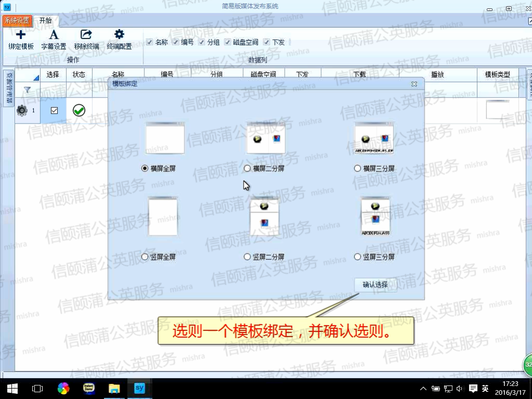Click the 横屏三分屏 template thumbnail
This screenshot has height=399, width=532.
coord(374,139)
